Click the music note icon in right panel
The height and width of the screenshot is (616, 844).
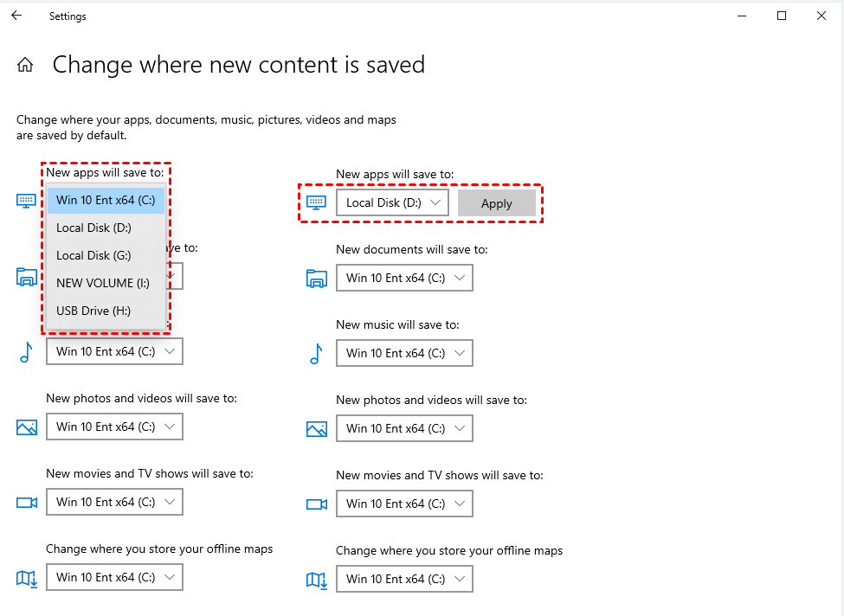click(316, 353)
